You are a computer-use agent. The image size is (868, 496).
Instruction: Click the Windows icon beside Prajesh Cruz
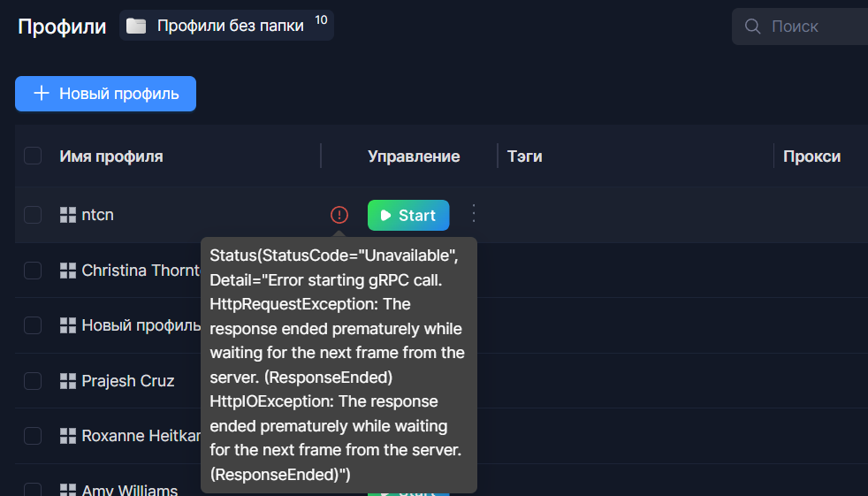[68, 381]
